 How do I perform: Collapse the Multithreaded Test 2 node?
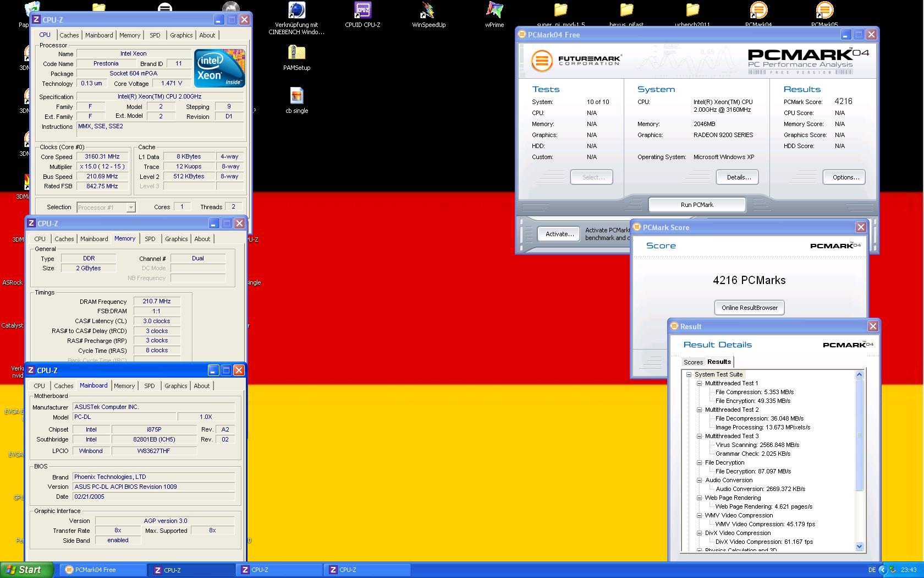point(699,410)
